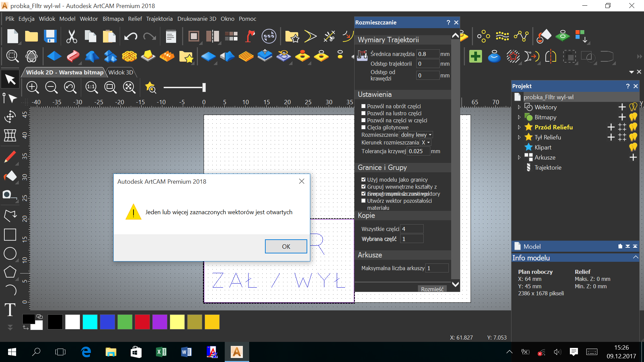Expand the Arkusze tree node
The height and width of the screenshot is (362, 644).
point(519,158)
